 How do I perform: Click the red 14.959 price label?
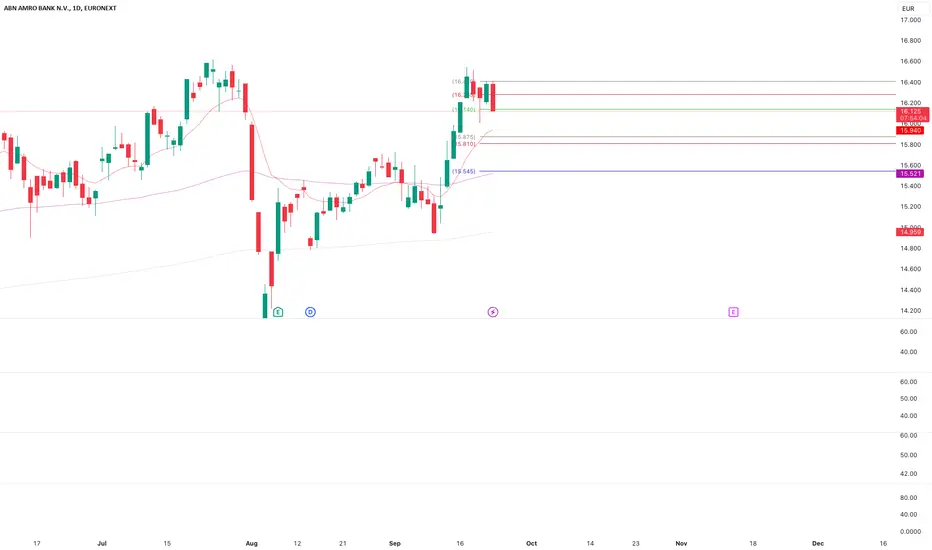(910, 232)
